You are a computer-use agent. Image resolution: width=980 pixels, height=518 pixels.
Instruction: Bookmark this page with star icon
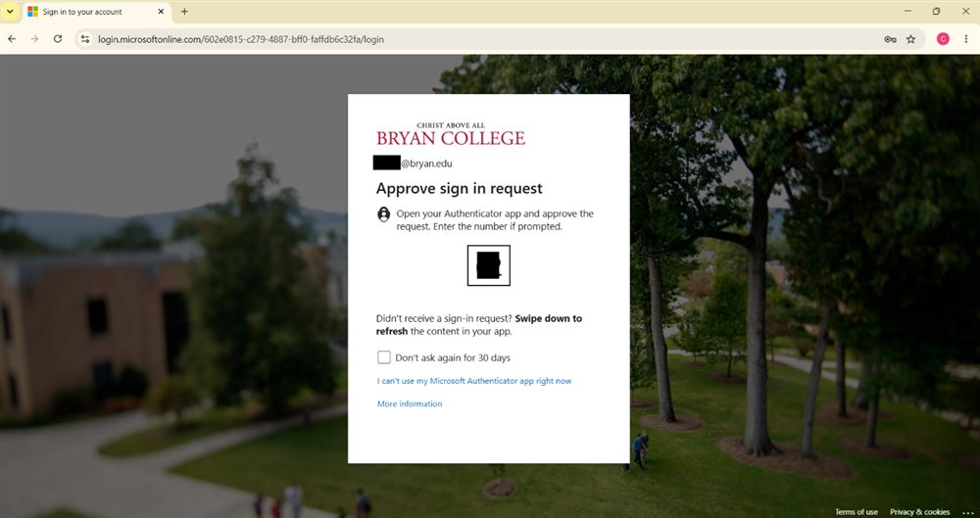click(x=910, y=39)
